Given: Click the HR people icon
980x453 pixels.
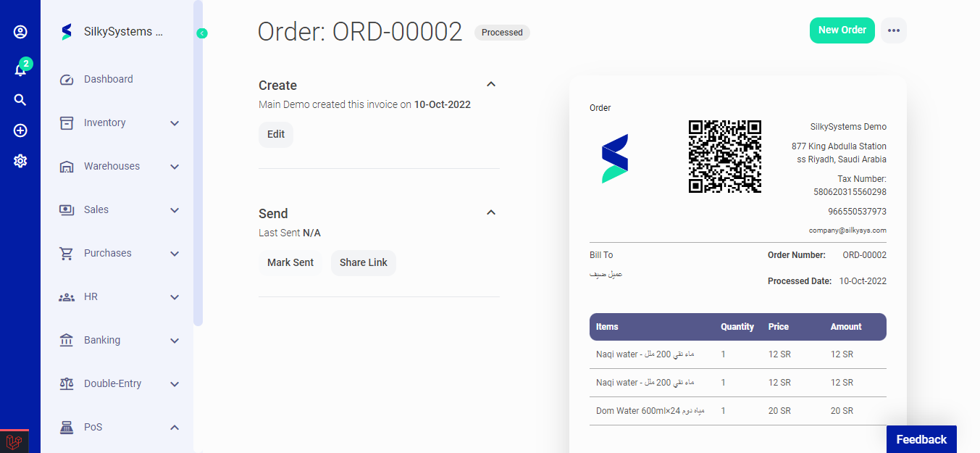Looking at the screenshot, I should coord(66,296).
